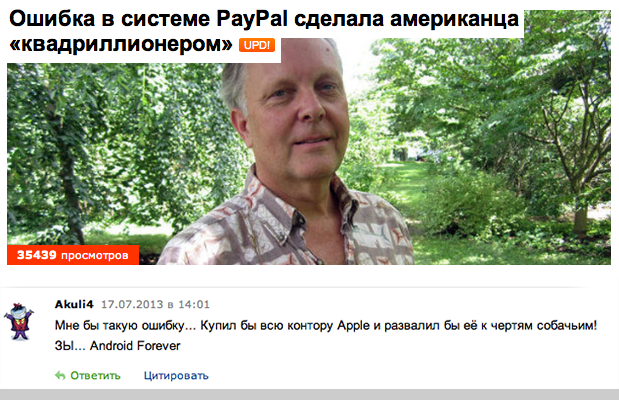This screenshot has width=619, height=400.
Task: Click the gray bar below the comment
Action: [x=310, y=394]
